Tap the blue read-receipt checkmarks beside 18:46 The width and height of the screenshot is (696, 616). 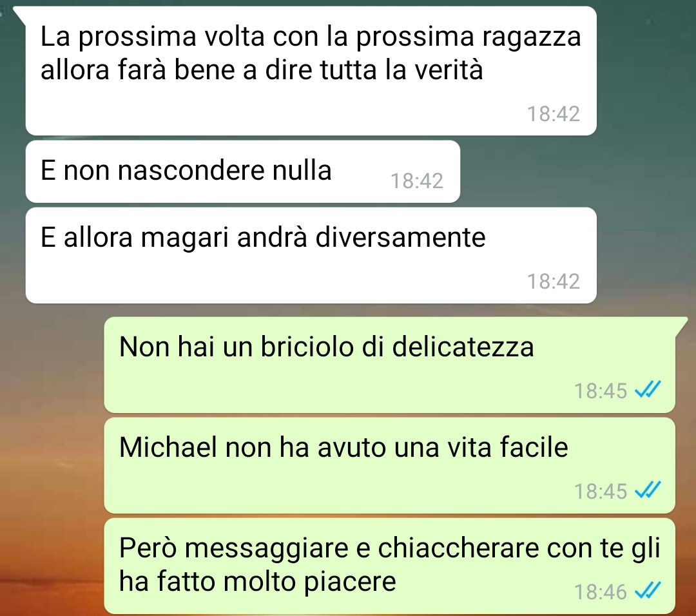click(x=648, y=591)
